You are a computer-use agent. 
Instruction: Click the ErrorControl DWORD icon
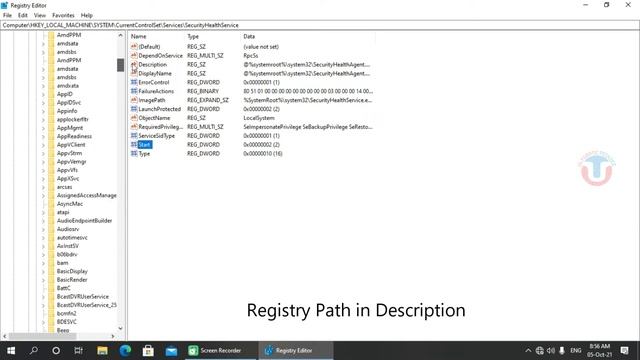pyautogui.click(x=134, y=82)
